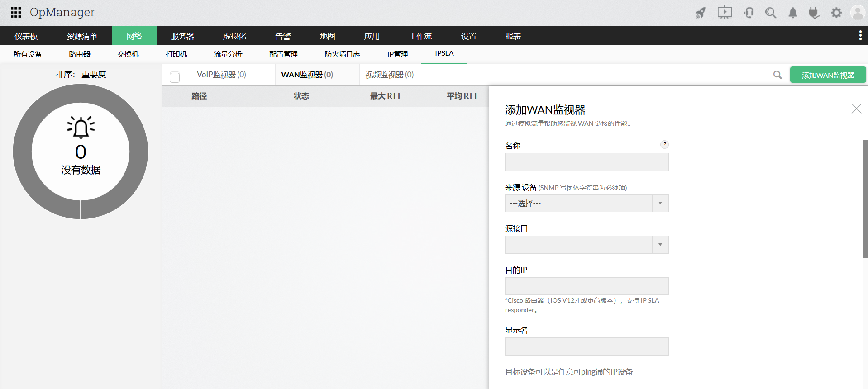
Task: Sort by the 最大 RTT column header
Action: pyautogui.click(x=386, y=96)
